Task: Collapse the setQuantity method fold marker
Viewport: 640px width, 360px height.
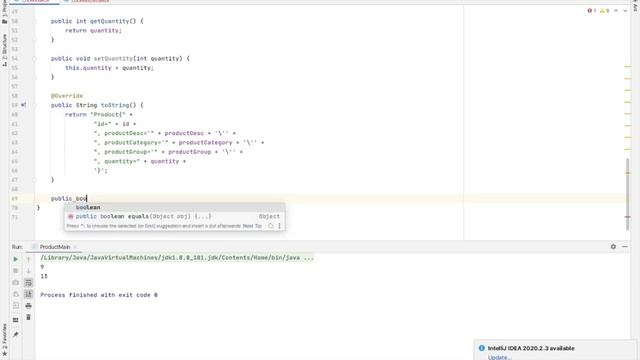Action: point(35,59)
